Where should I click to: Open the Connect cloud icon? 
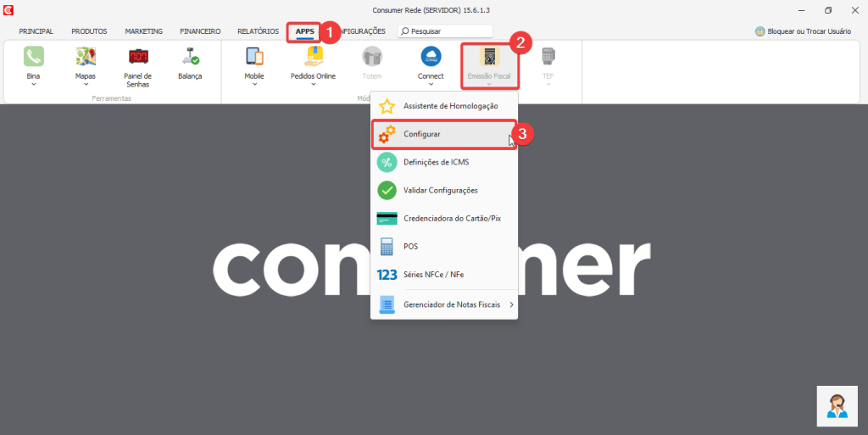(x=431, y=57)
